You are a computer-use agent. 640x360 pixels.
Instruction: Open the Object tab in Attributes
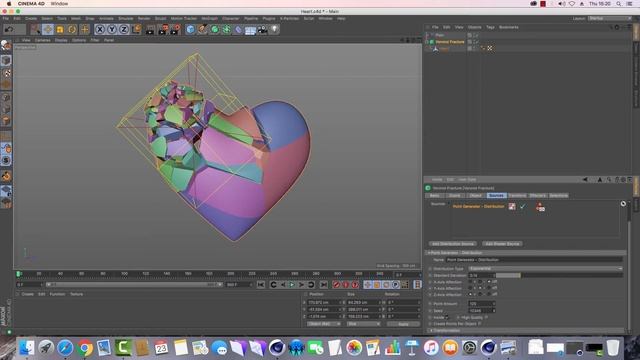(x=475, y=196)
